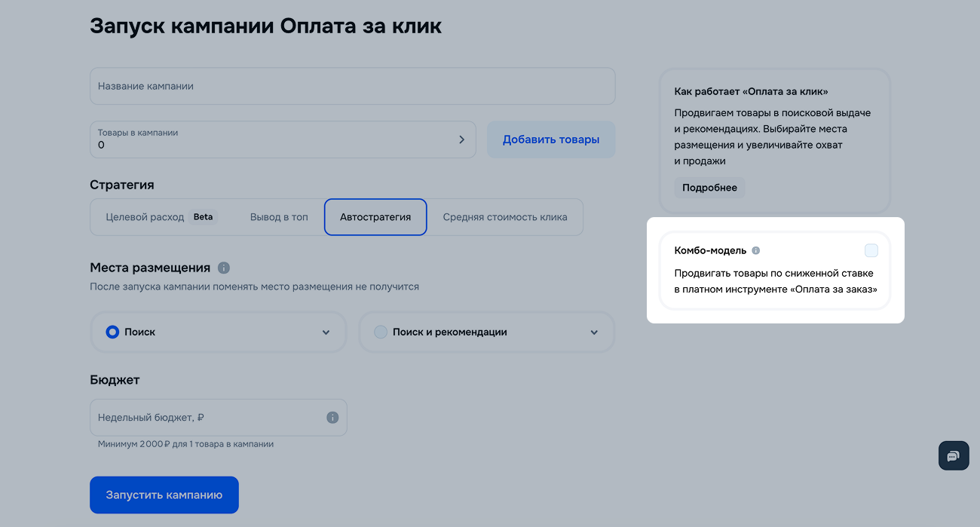Click the Beta badge in strategies
980x527 pixels.
203,217
